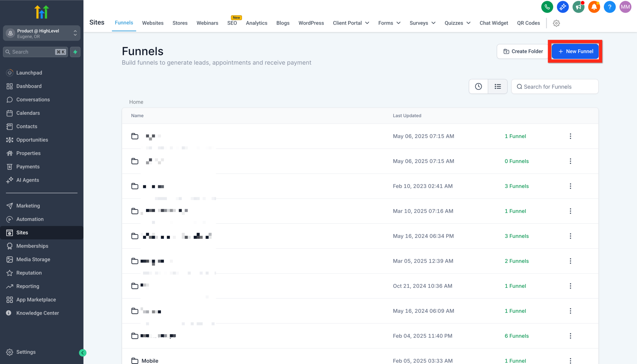Screen dimensions: 637x364
Task: Open the Reputation section
Action: pyautogui.click(x=29, y=273)
